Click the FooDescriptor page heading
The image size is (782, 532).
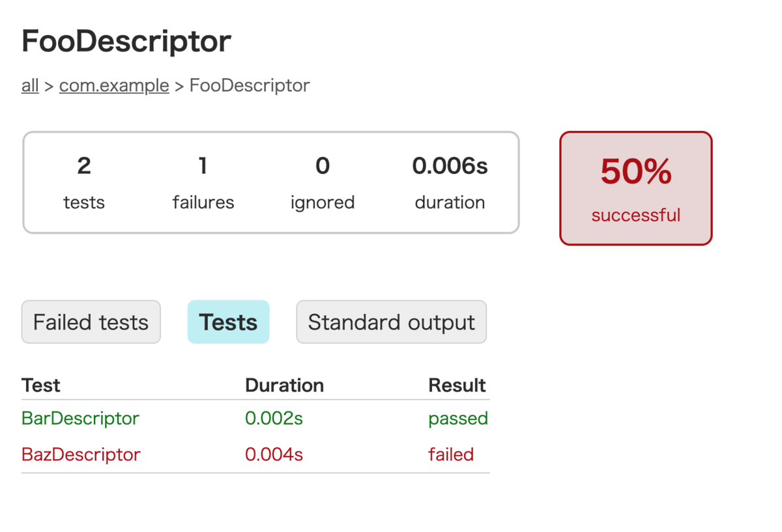[126, 42]
